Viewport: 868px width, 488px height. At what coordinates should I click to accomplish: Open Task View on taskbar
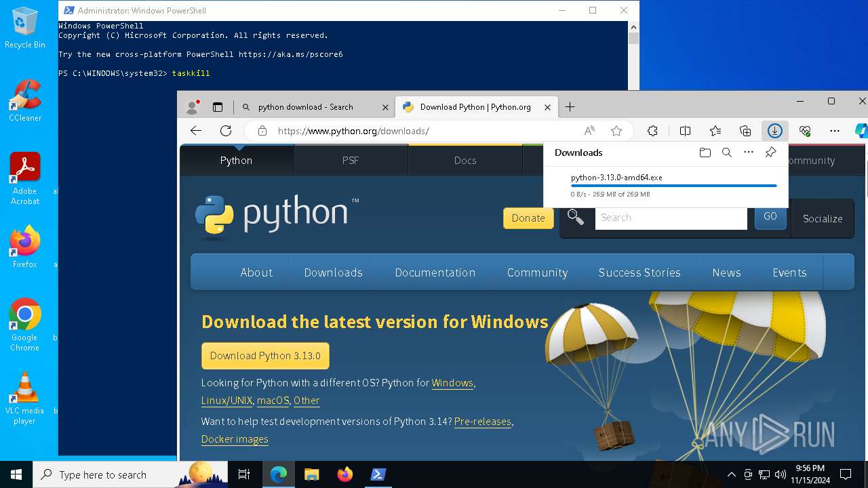[x=244, y=474]
